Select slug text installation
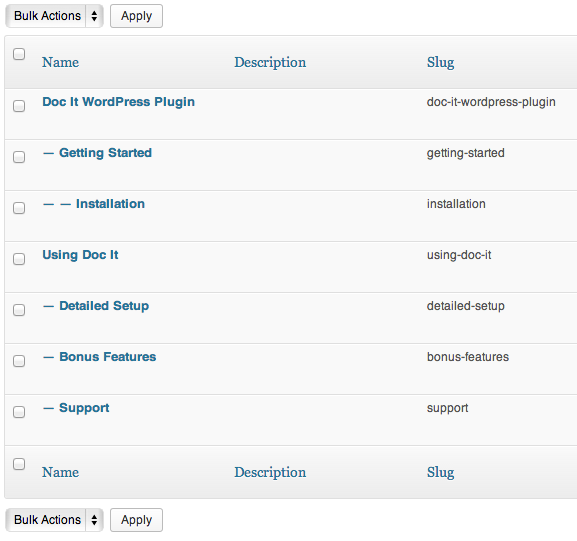The height and width of the screenshot is (541, 577). point(456,204)
